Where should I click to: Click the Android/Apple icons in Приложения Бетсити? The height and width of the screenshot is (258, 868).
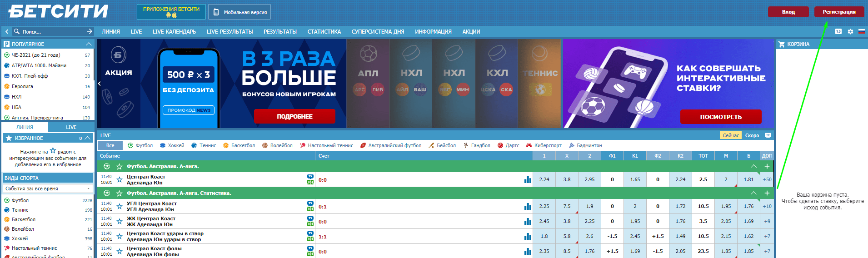tap(171, 15)
